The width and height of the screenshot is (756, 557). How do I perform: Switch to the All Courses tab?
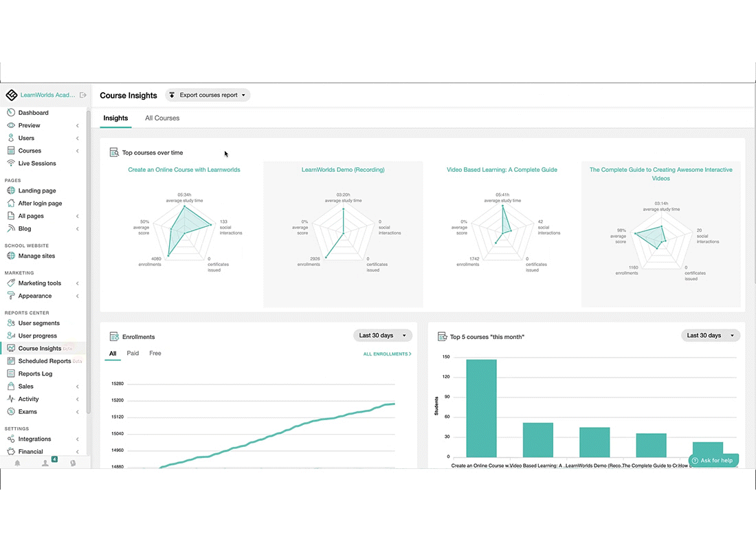[x=162, y=118]
